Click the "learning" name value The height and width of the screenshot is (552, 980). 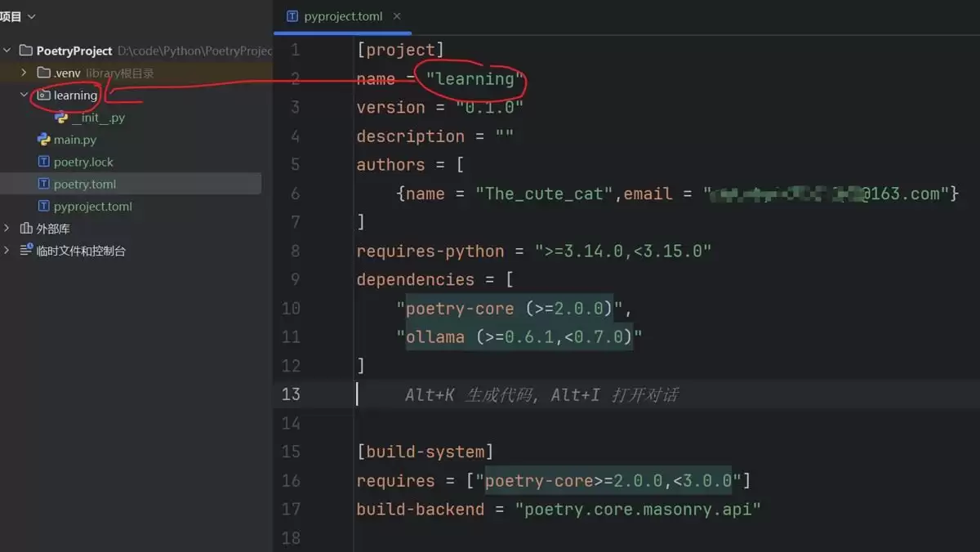click(x=474, y=78)
